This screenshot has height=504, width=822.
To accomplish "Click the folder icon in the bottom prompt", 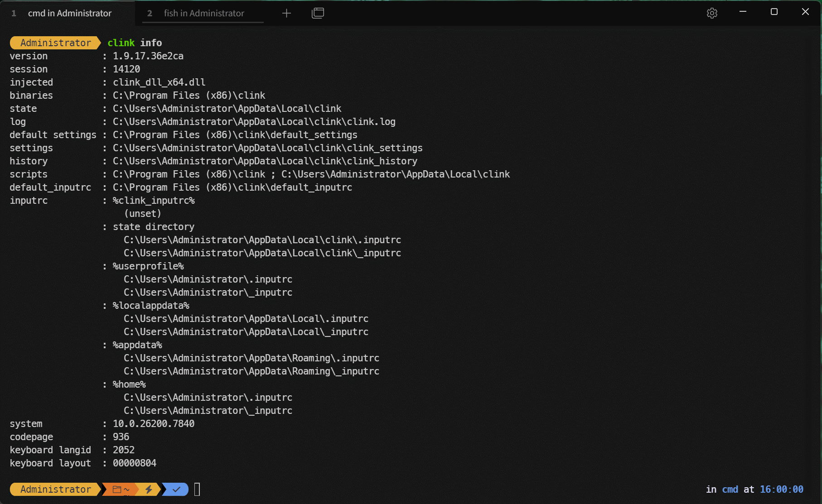I will tap(117, 490).
